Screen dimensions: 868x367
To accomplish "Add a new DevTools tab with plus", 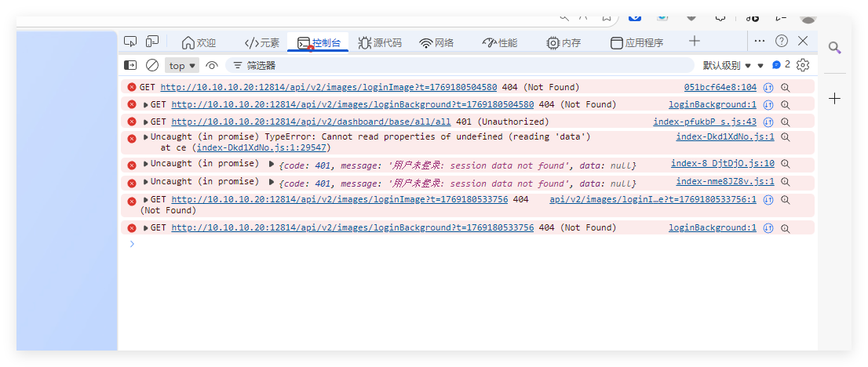I will [695, 41].
